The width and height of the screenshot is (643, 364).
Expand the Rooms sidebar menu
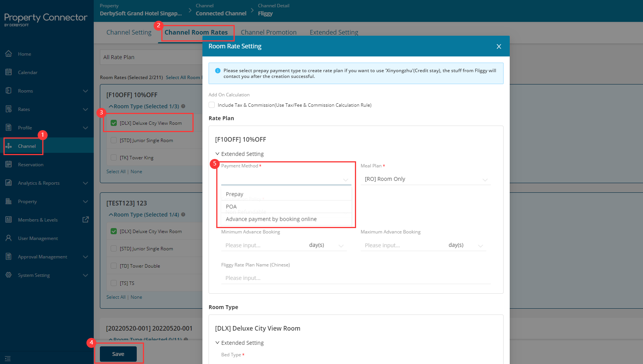pos(85,91)
